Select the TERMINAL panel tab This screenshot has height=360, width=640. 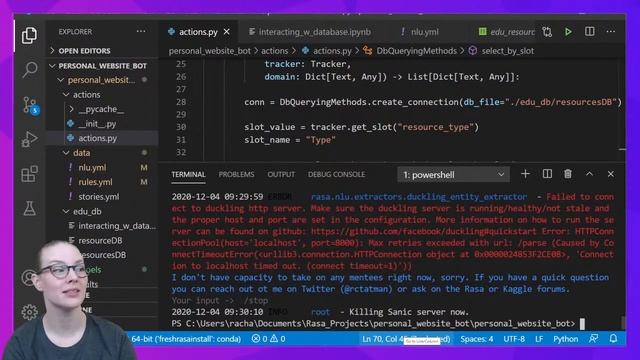pyautogui.click(x=188, y=174)
